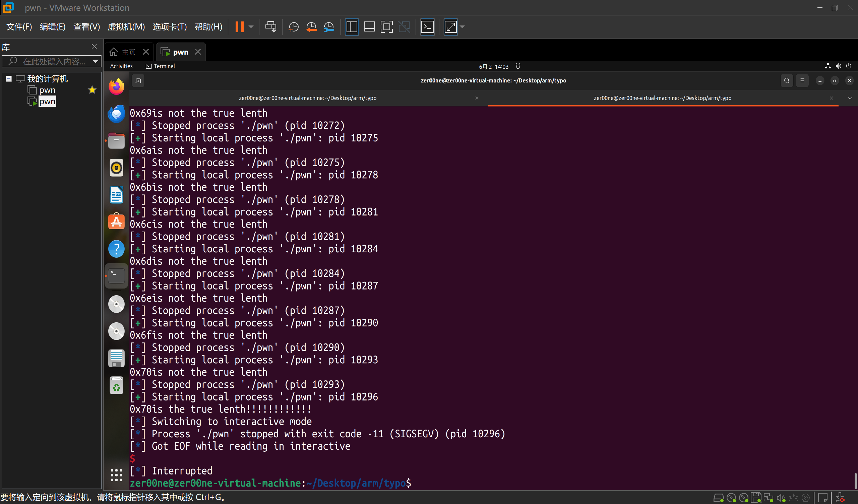Open the clock showing 6月2 14:03
The width and height of the screenshot is (858, 504).
pyautogui.click(x=494, y=66)
